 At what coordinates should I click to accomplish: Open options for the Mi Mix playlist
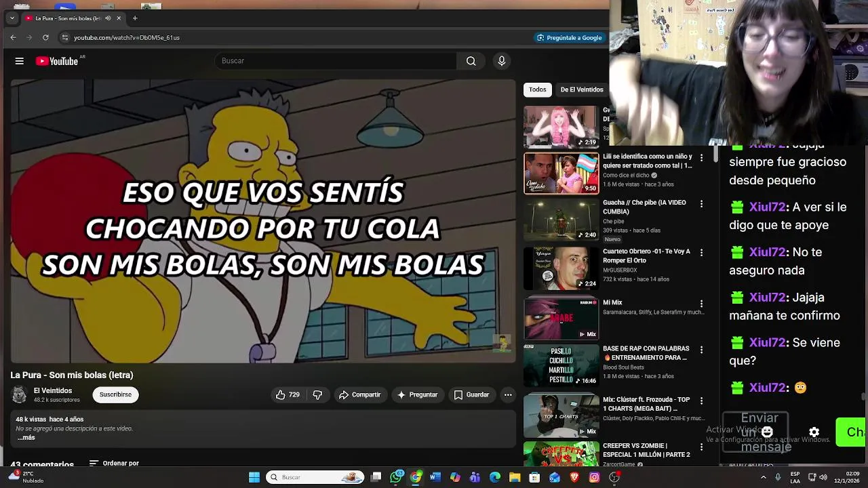[x=702, y=304]
